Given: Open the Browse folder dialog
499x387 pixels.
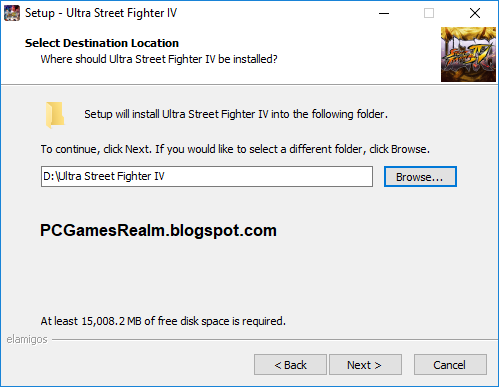Looking at the screenshot, I should pos(420,177).
